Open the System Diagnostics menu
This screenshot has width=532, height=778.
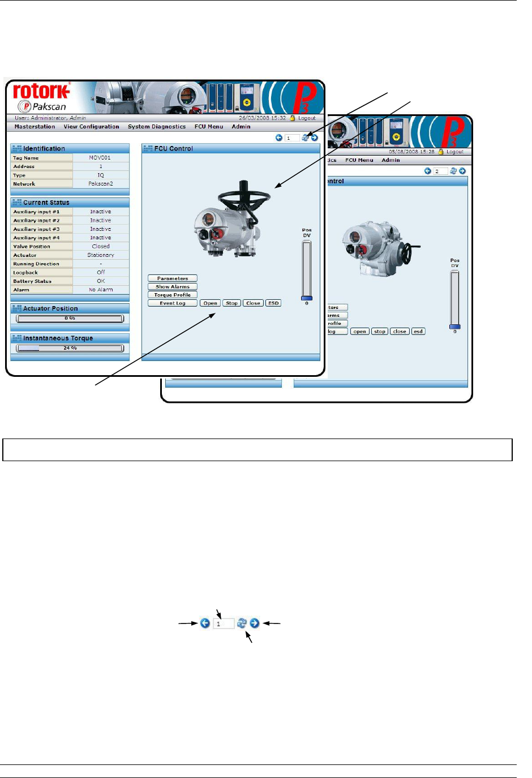click(157, 127)
